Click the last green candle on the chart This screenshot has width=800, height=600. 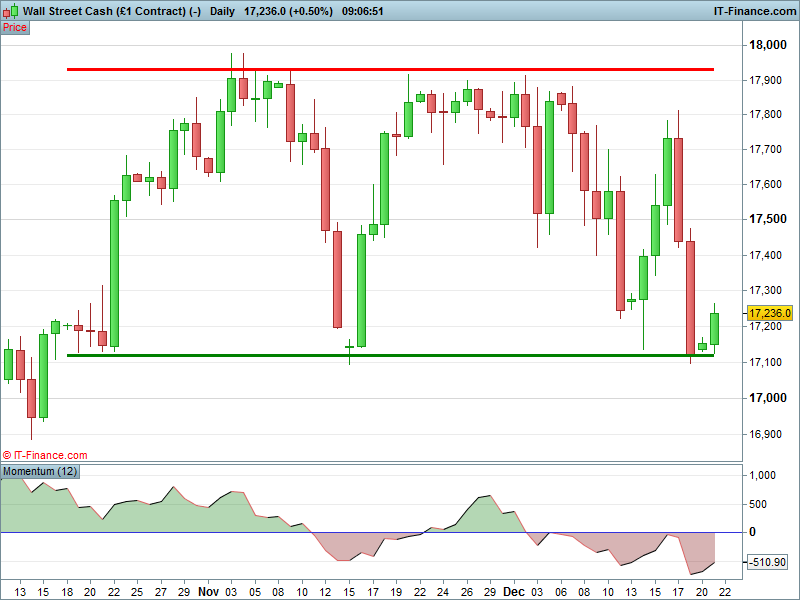(x=715, y=328)
